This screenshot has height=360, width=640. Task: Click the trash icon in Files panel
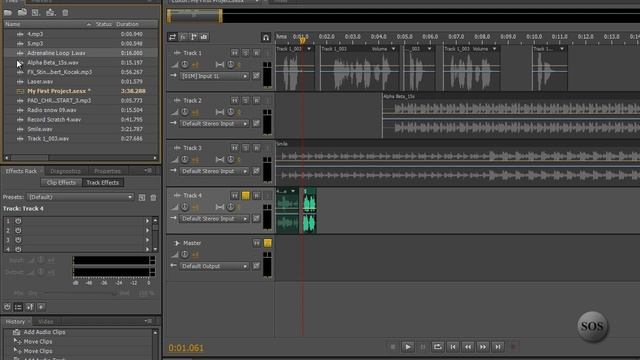point(65,13)
